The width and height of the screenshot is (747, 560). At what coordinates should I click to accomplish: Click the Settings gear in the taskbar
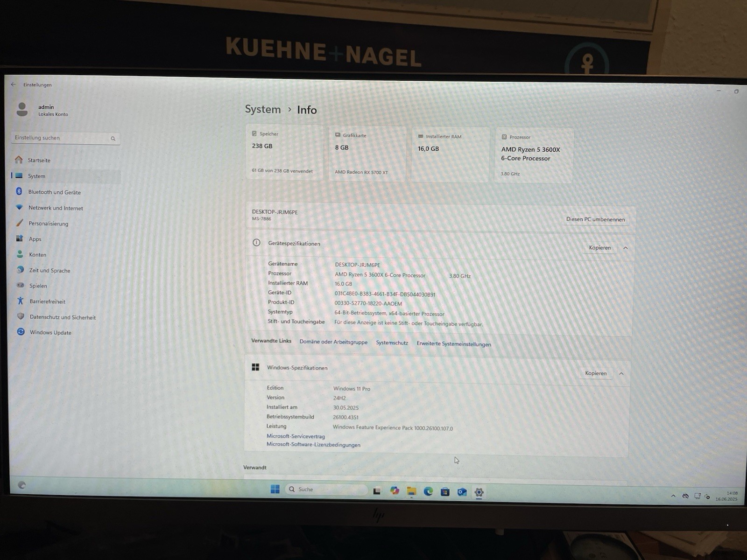(x=479, y=492)
